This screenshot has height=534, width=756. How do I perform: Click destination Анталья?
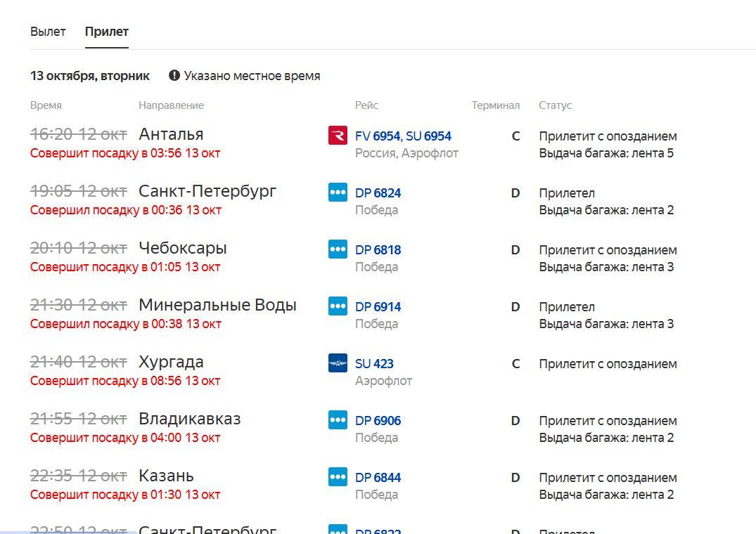click(171, 134)
